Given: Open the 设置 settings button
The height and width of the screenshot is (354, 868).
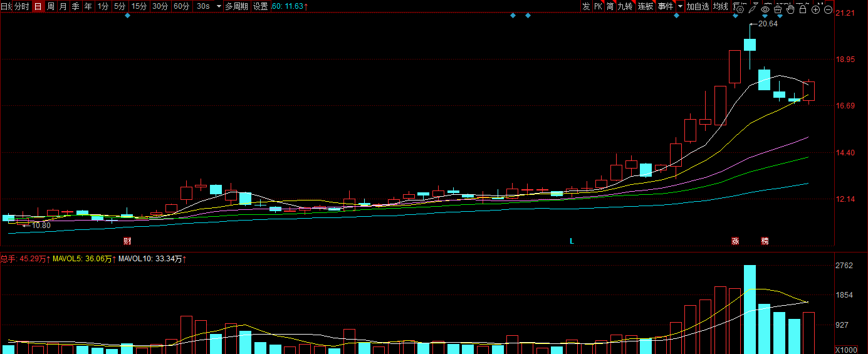Looking at the screenshot, I should point(261,6).
